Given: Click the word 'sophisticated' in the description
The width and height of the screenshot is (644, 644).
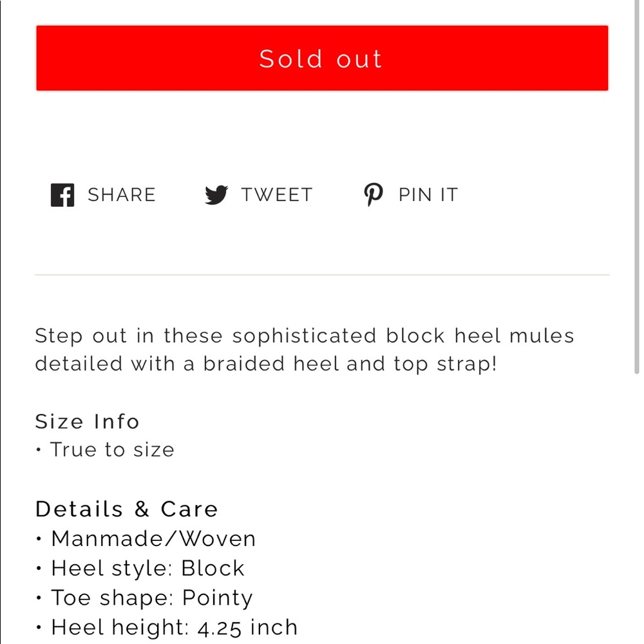Looking at the screenshot, I should (x=304, y=336).
